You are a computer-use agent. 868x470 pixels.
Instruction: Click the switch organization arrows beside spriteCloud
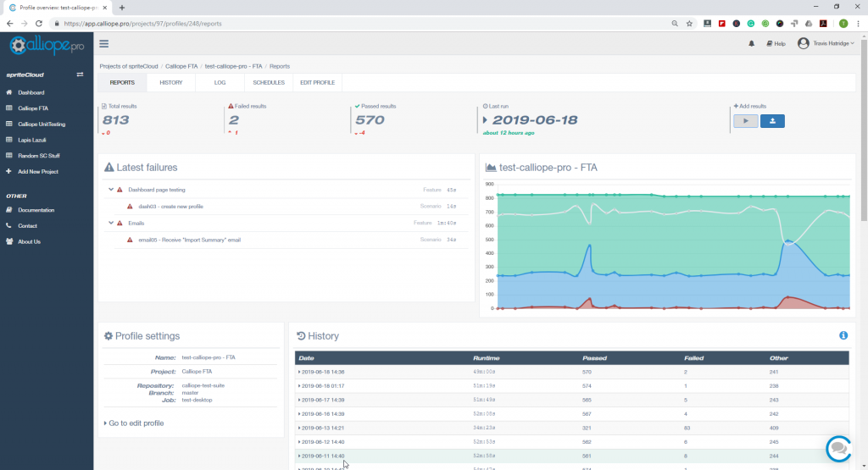click(80, 75)
